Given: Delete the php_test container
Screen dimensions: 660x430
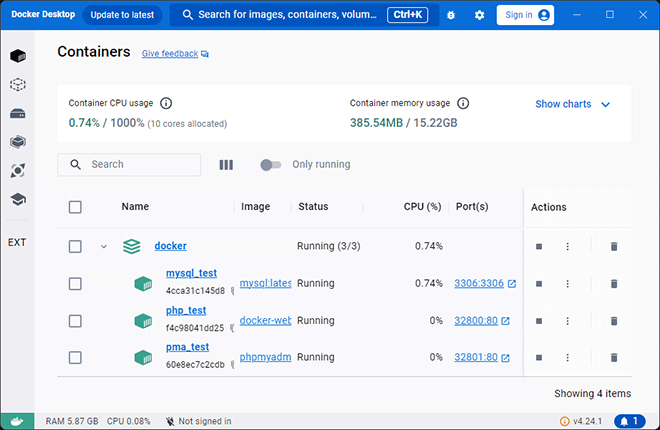Looking at the screenshot, I should [x=614, y=321].
